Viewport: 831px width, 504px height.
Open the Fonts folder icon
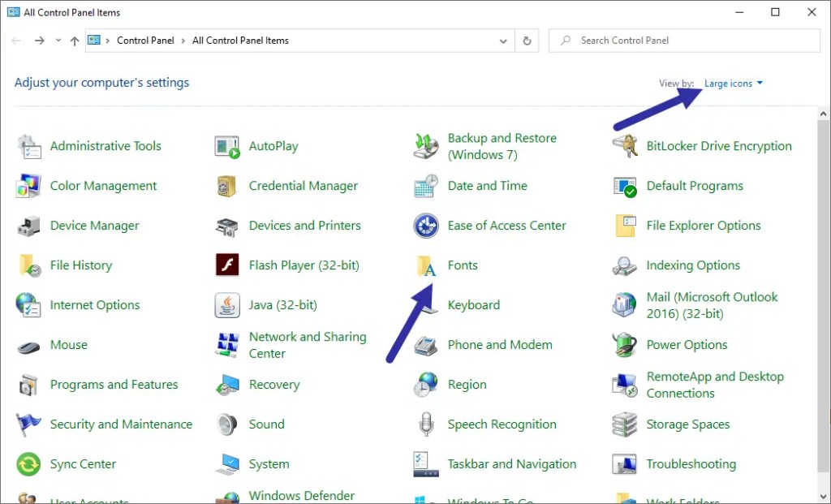tap(426, 265)
